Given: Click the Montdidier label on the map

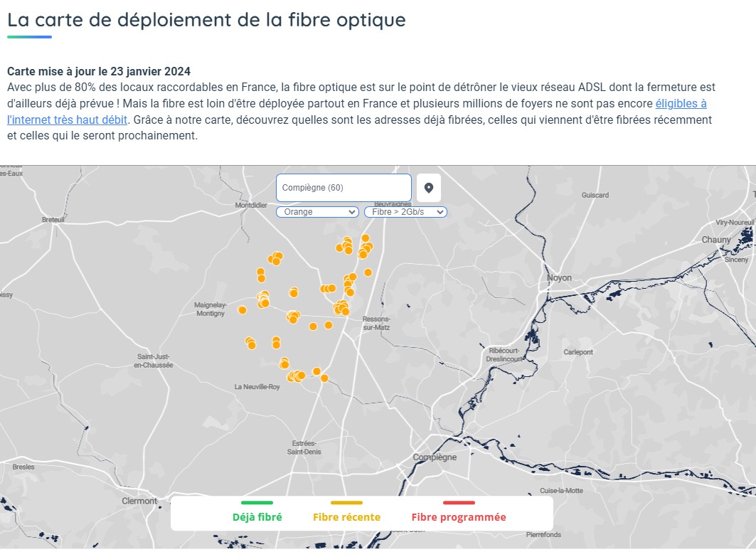Looking at the screenshot, I should click(x=250, y=205).
